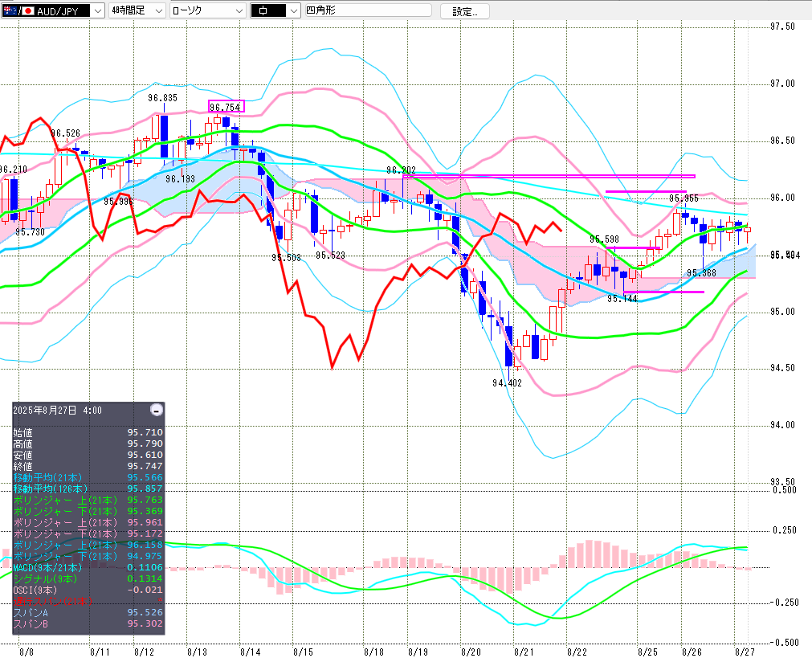Click the シグナル(9本) row
The height and width of the screenshot is (658, 812).
[x=88, y=578]
